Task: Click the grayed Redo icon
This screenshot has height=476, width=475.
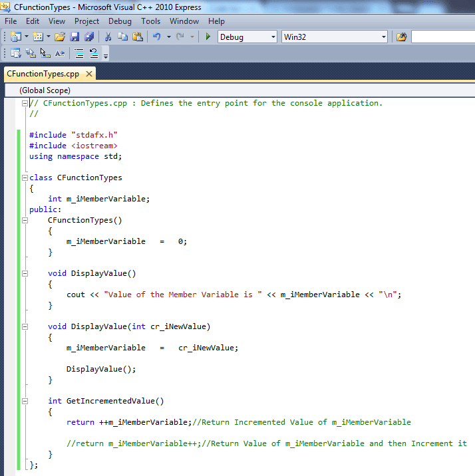Action: 180,37
